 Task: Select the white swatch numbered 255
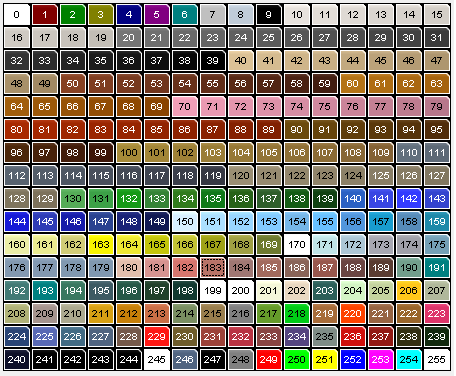437,360
